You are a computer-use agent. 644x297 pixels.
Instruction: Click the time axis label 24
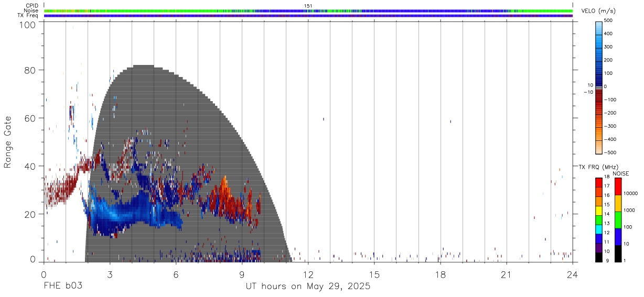point(573,274)
